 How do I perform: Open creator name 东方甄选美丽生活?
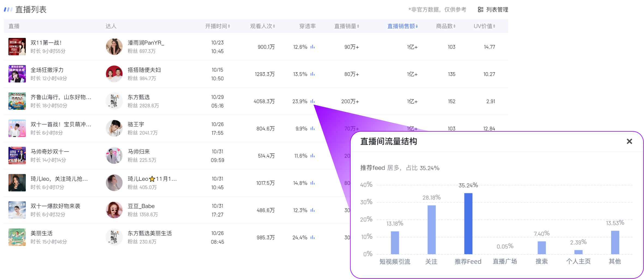point(150,233)
